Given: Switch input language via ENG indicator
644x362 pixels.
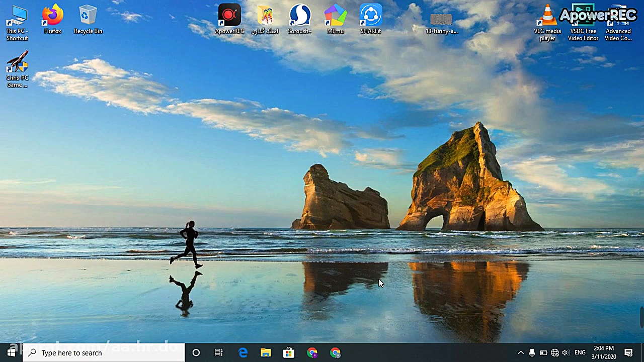Looking at the screenshot, I should (x=580, y=353).
